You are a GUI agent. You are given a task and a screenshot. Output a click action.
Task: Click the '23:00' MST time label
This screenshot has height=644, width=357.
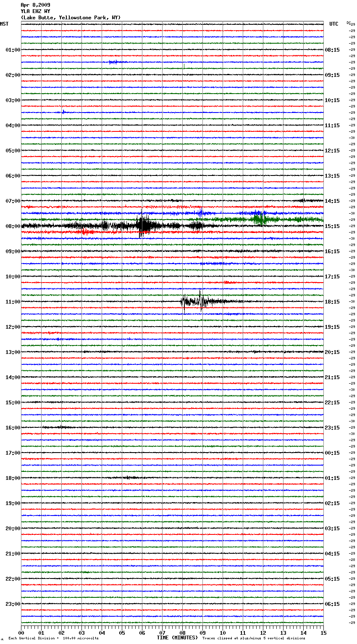pyautogui.click(x=13, y=604)
